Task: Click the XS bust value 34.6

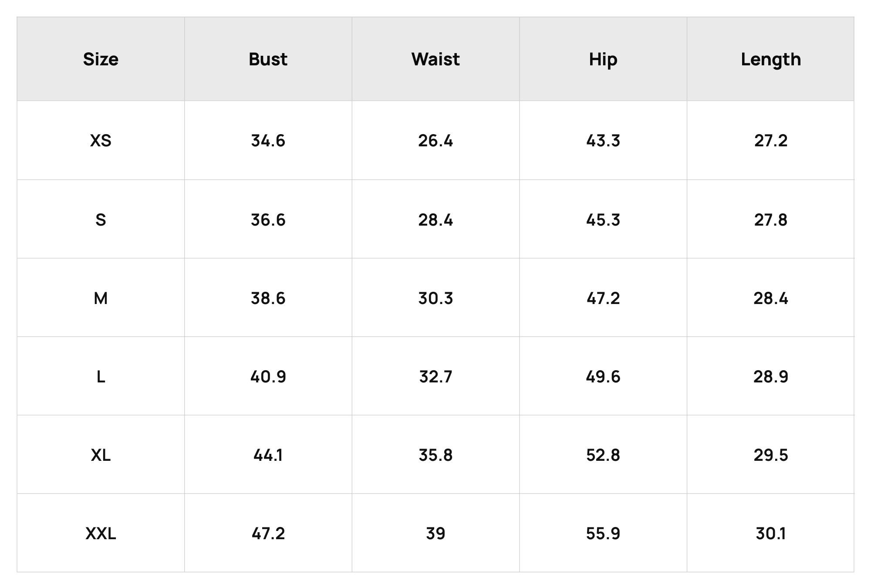Action: (268, 141)
